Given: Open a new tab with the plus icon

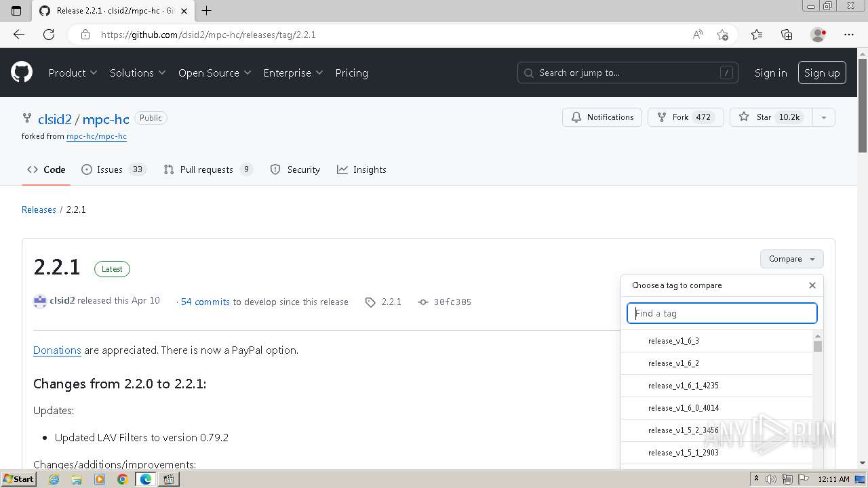Looking at the screenshot, I should (x=207, y=11).
